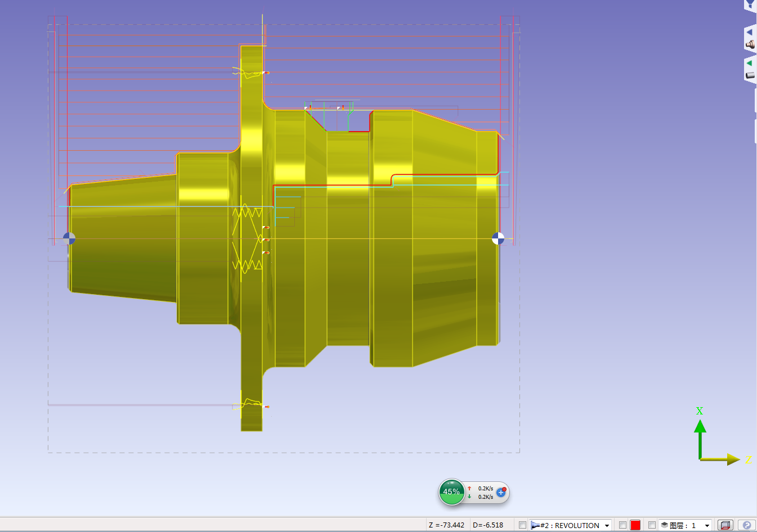Pick the red color swatch in status bar
757x532 pixels.
(x=635, y=525)
